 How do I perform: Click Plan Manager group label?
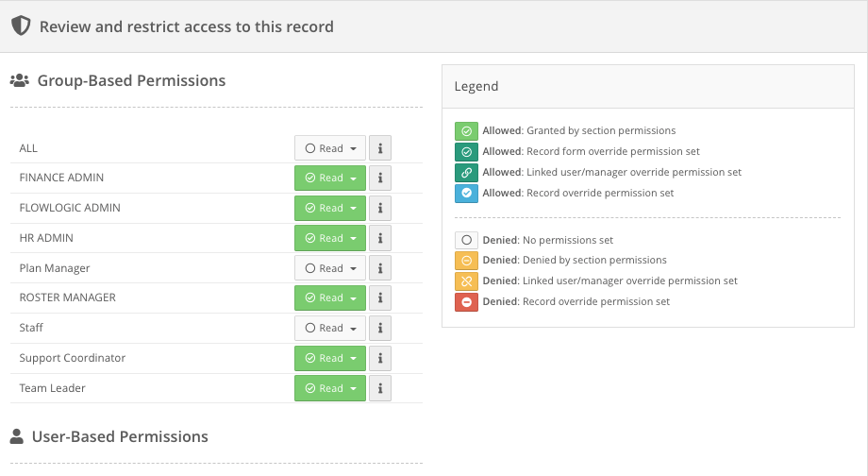click(x=55, y=268)
